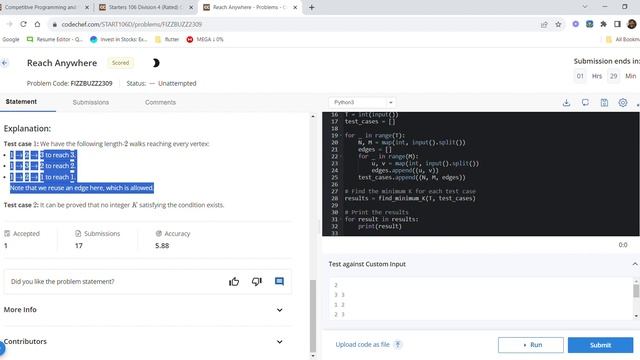Like the problem with thumbs up
640x360 pixels.
[234, 282]
